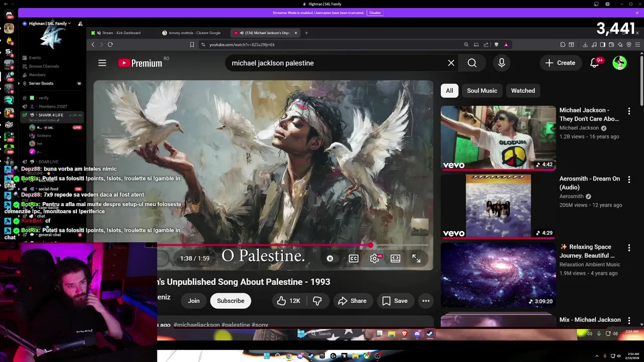Open the YouTube hamburger guide menu
Image resolution: width=644 pixels, height=362 pixels.
pyautogui.click(x=102, y=63)
